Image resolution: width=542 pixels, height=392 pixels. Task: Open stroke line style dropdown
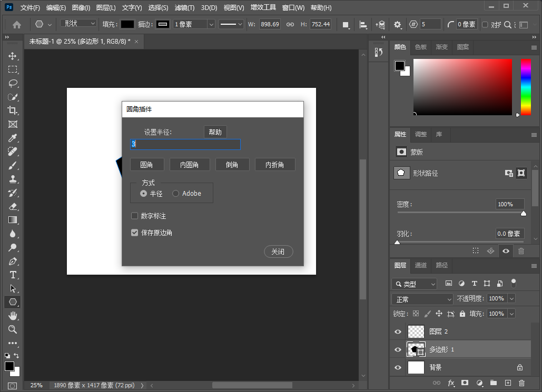231,24
